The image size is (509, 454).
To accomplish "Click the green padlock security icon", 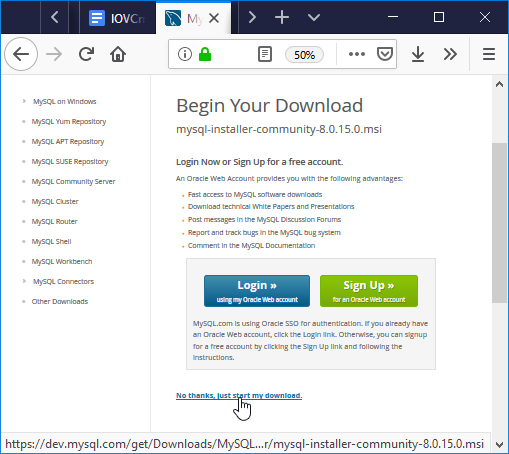I will click(x=205, y=54).
